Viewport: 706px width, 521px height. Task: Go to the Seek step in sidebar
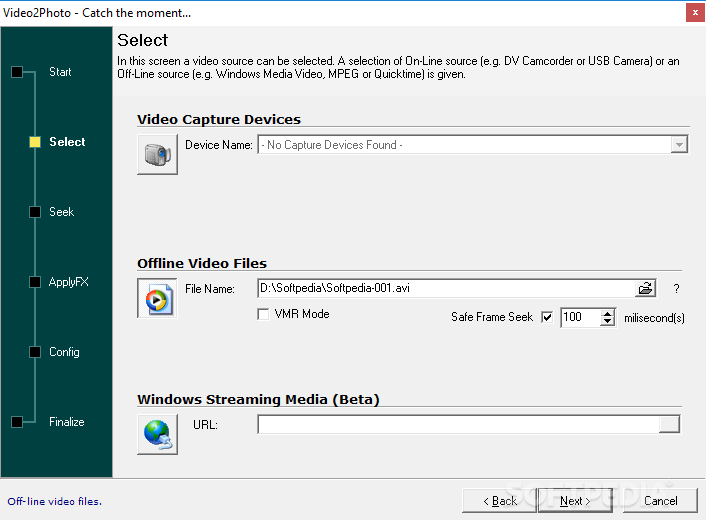pyautogui.click(x=61, y=212)
